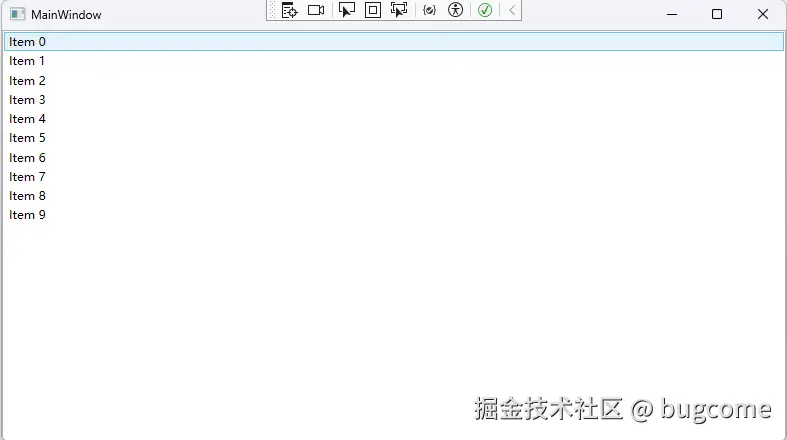Open the accessibility scan icon
This screenshot has height=440, width=787.
coord(456,10)
